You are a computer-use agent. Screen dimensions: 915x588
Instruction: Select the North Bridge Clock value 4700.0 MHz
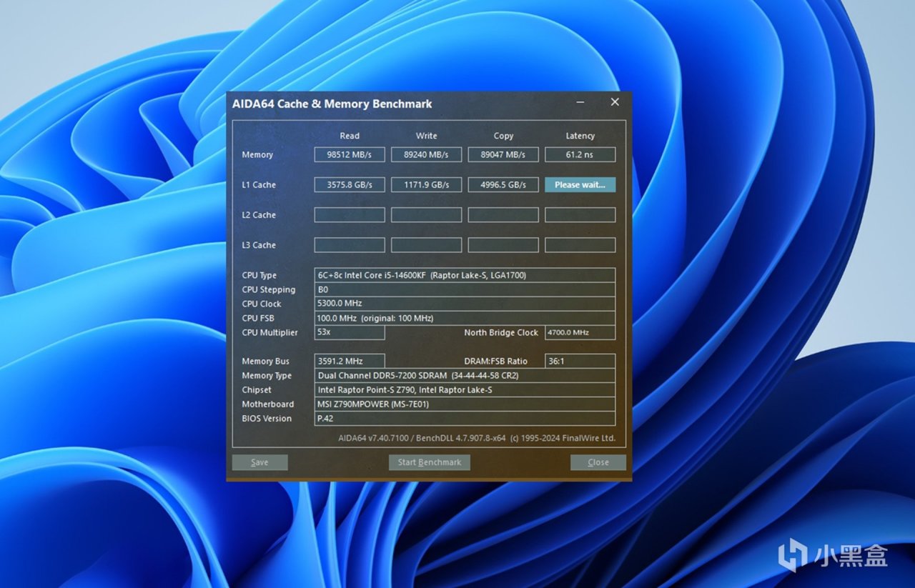580,332
